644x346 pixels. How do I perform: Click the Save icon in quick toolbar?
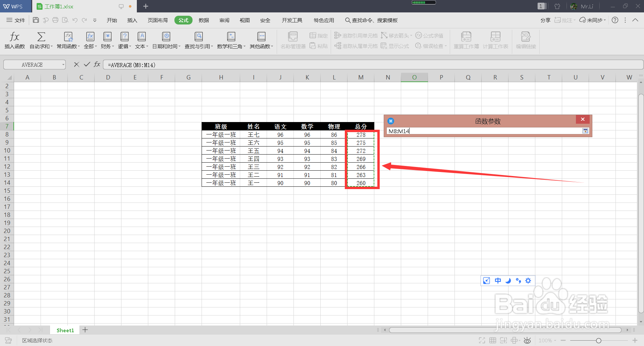pos(36,20)
